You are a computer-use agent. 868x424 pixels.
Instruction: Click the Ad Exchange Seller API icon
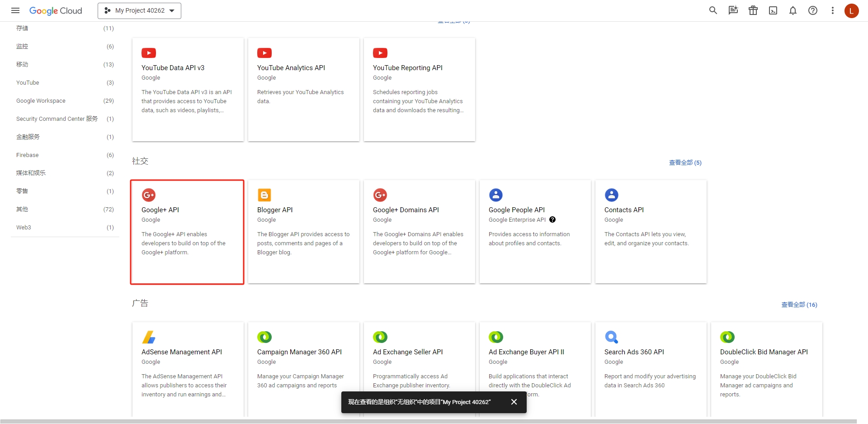pos(380,337)
